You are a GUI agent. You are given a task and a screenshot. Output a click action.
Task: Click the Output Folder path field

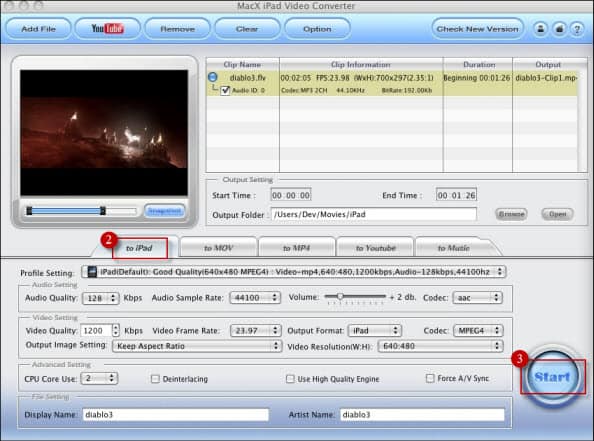pyautogui.click(x=374, y=214)
